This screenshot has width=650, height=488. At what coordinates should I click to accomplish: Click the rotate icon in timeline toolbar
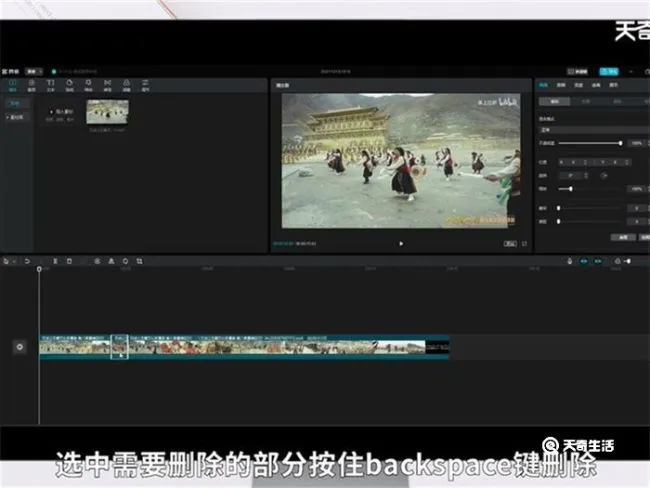tap(125, 261)
